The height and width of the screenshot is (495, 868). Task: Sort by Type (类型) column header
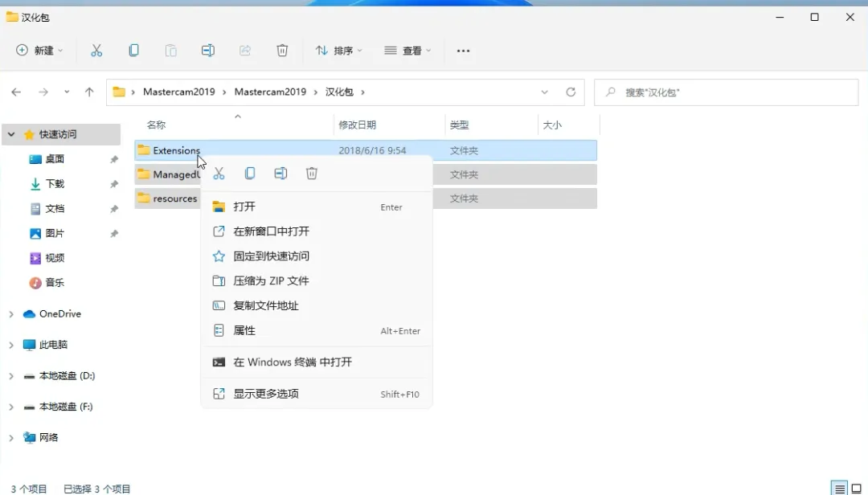(460, 125)
